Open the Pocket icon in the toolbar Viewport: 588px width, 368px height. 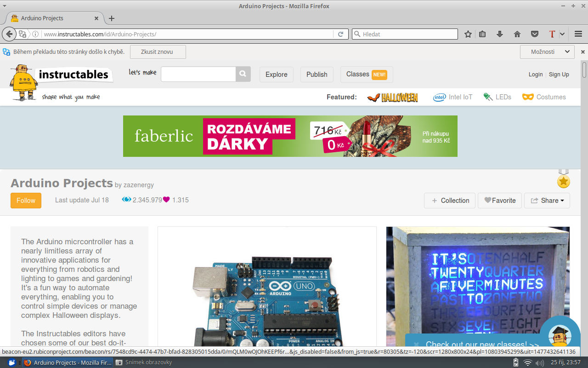[x=535, y=34]
